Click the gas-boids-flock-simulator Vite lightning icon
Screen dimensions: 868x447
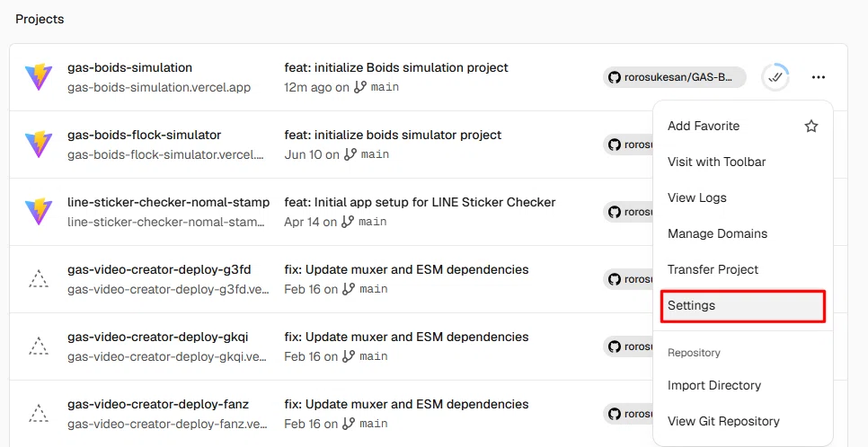click(x=39, y=145)
